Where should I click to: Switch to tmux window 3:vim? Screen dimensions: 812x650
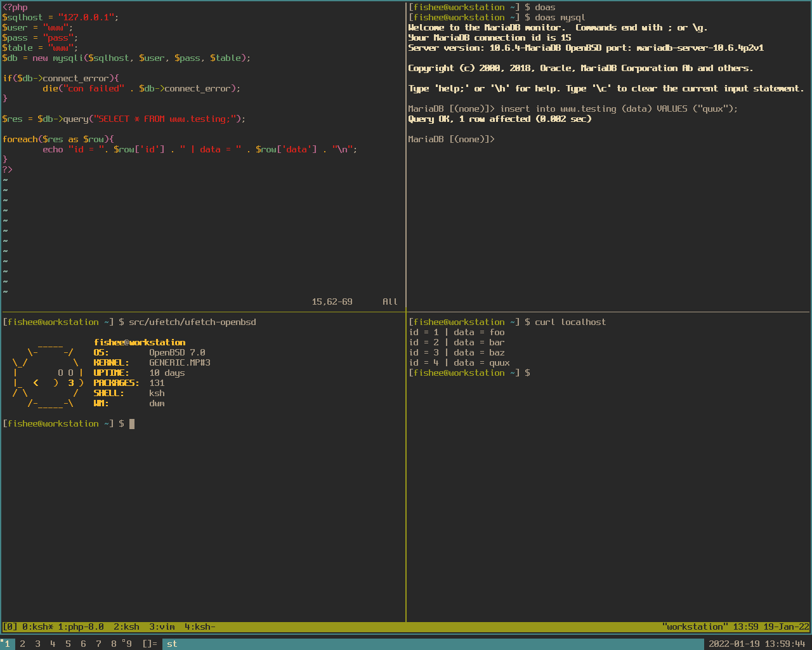point(162,627)
